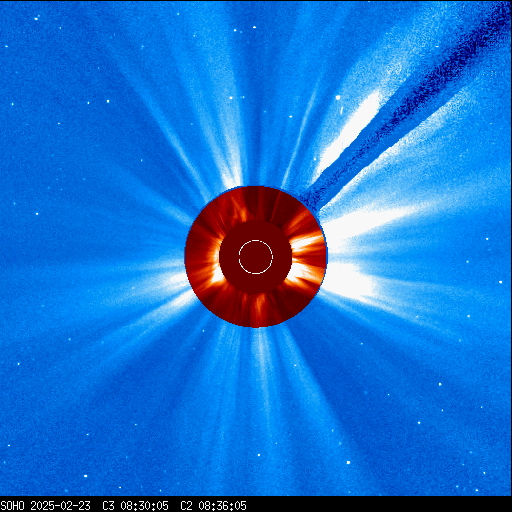Click the C3 08:30:05 timestamp
The image size is (512, 512).
tap(135, 506)
